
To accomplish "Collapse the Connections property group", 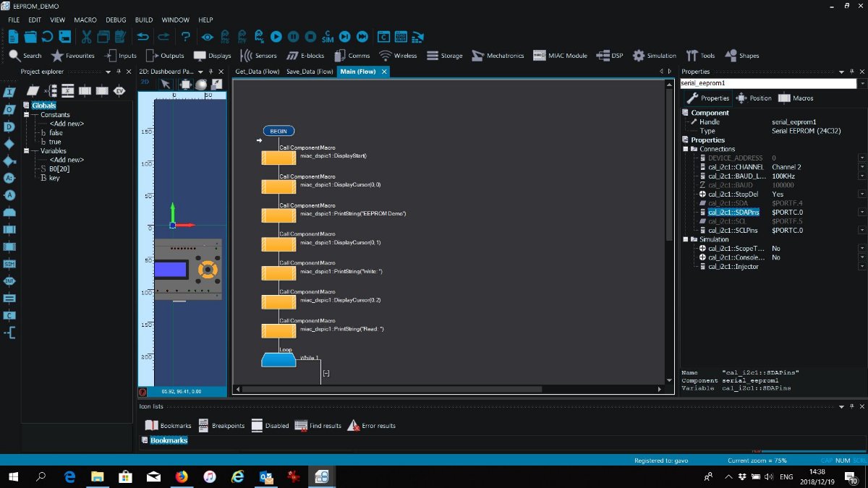I will click(686, 149).
